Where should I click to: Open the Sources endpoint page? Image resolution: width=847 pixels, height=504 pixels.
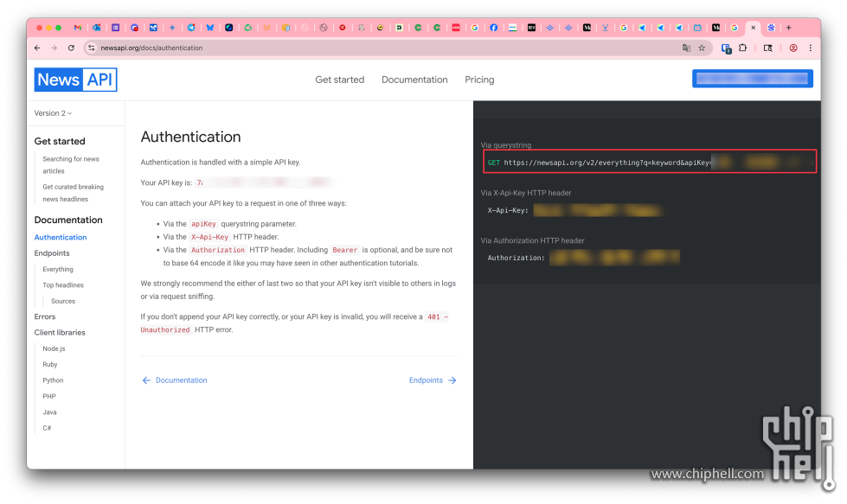[x=63, y=301]
